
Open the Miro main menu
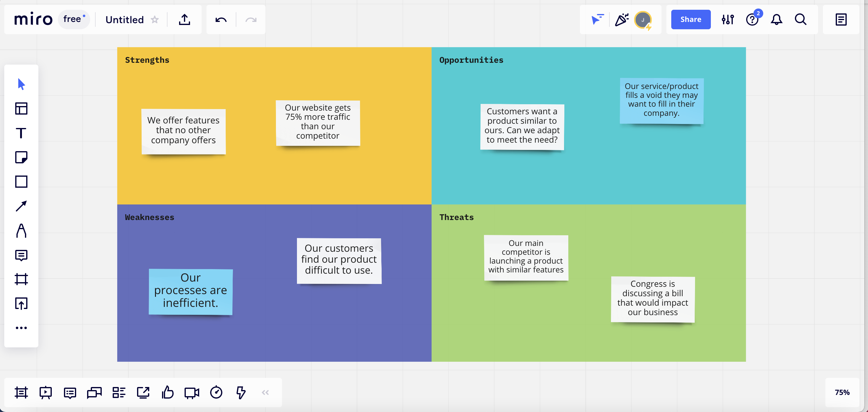click(33, 19)
